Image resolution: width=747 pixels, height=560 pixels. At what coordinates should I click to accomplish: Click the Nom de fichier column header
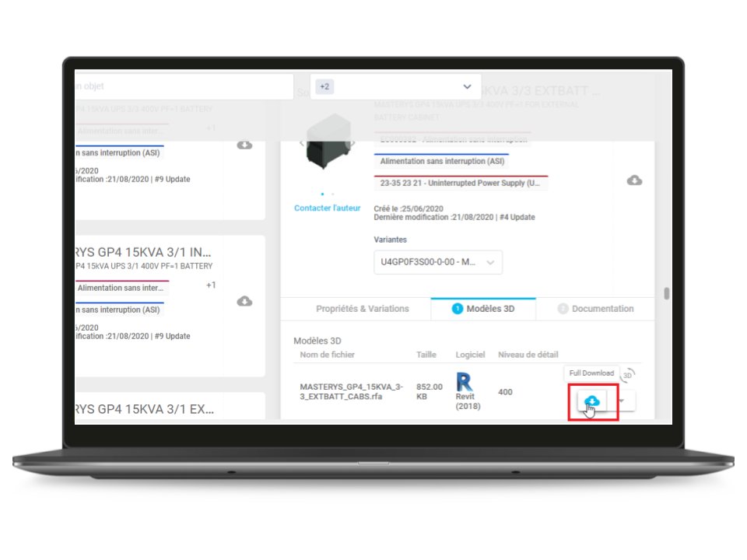[328, 355]
